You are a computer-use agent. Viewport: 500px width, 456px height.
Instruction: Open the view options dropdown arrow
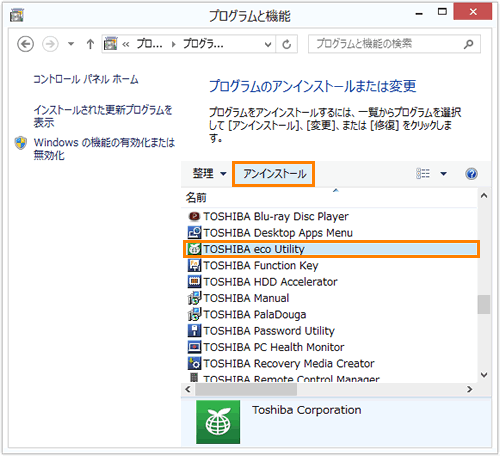[x=443, y=174]
